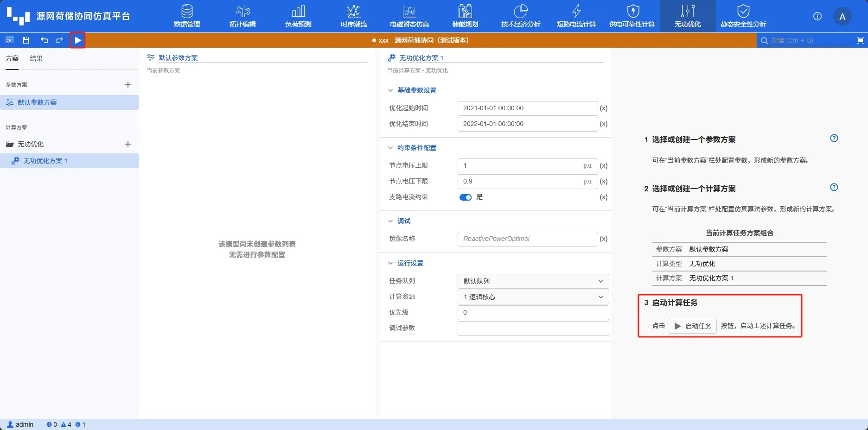The image size is (868, 430).
Task: Toggle fullscreen icon beside the search box
Action: [x=861, y=40]
